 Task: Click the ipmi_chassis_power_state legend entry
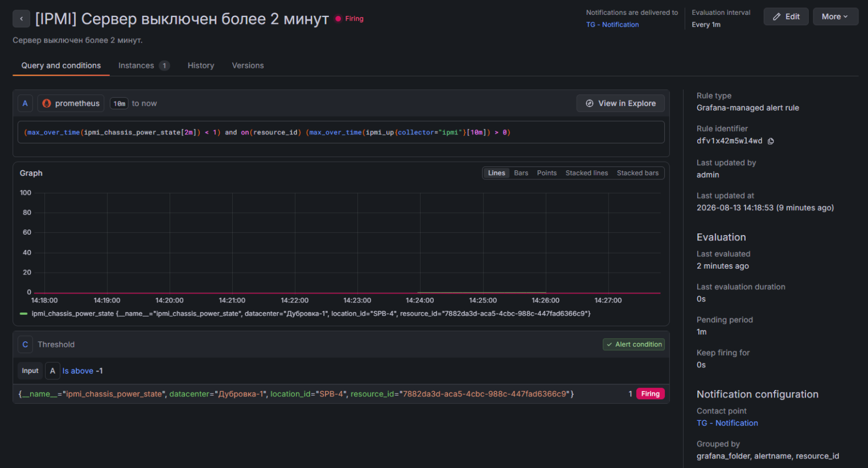[x=311, y=314]
